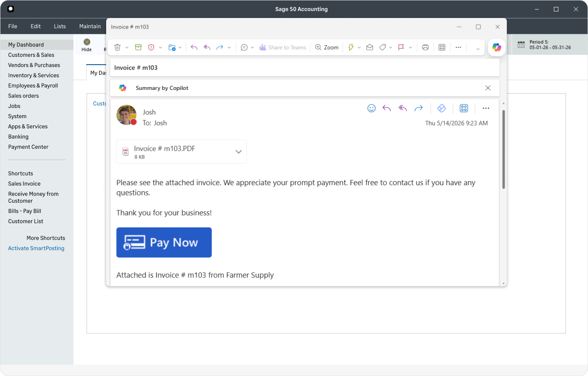Image resolution: width=588 pixels, height=376 pixels.
Task: Open the File menu
Action: [x=13, y=26]
